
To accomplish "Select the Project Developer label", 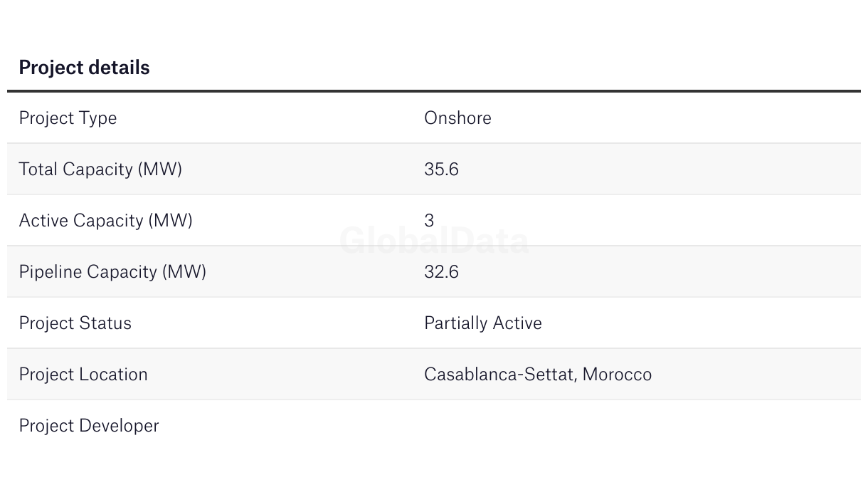I will click(x=89, y=426).
